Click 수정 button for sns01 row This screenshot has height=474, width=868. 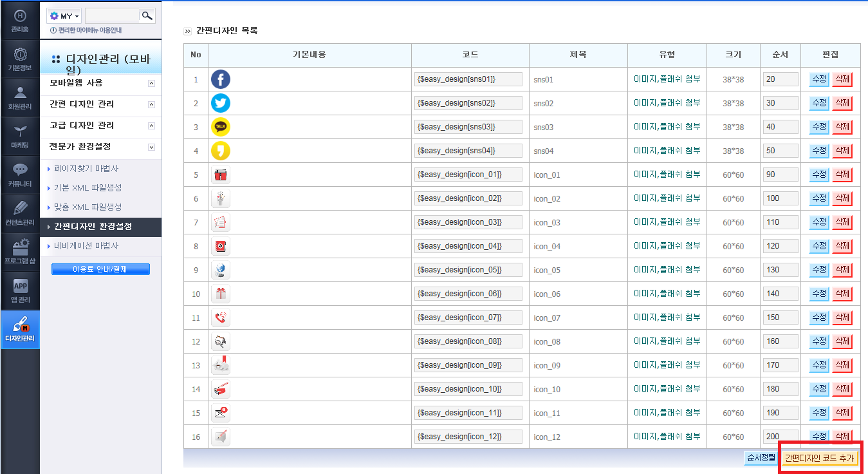[819, 79]
